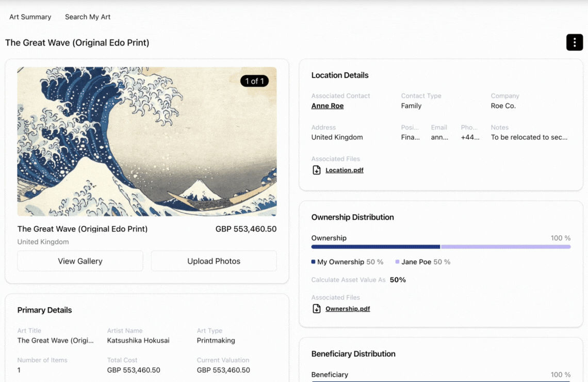588x382 pixels.
Task: Click the Ownership.pdf download icon
Action: (x=317, y=309)
